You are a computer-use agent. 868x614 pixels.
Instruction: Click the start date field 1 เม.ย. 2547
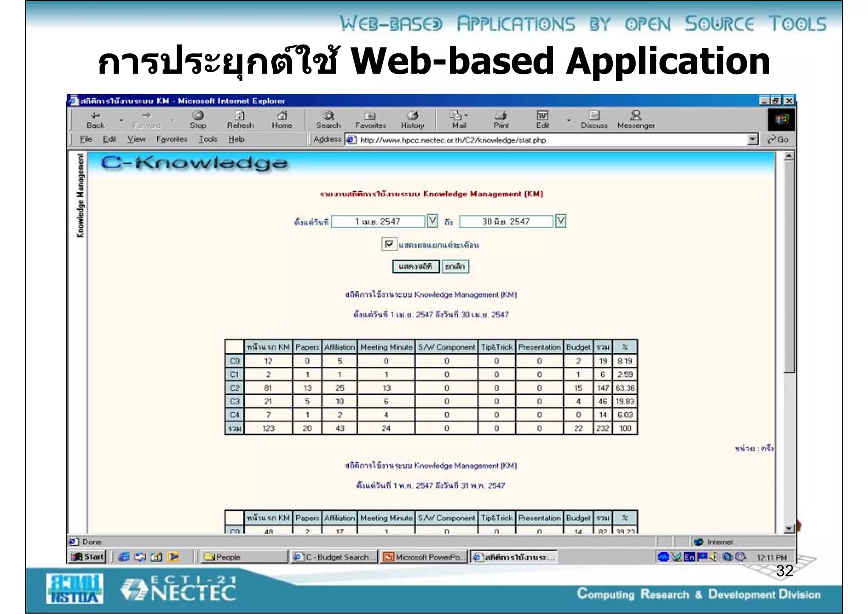tap(378, 221)
